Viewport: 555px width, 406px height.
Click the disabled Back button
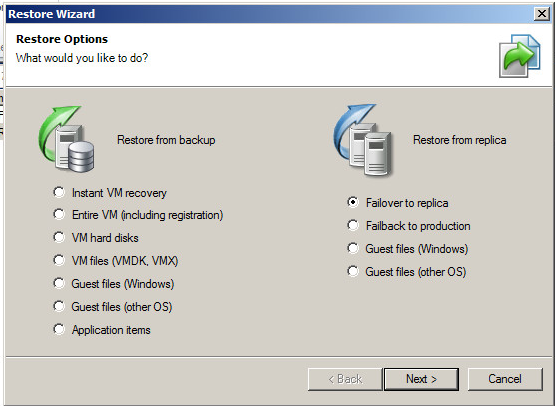tap(345, 379)
